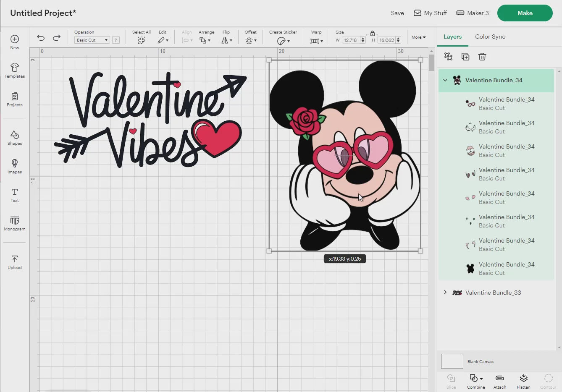Open the Warp tool

316,41
